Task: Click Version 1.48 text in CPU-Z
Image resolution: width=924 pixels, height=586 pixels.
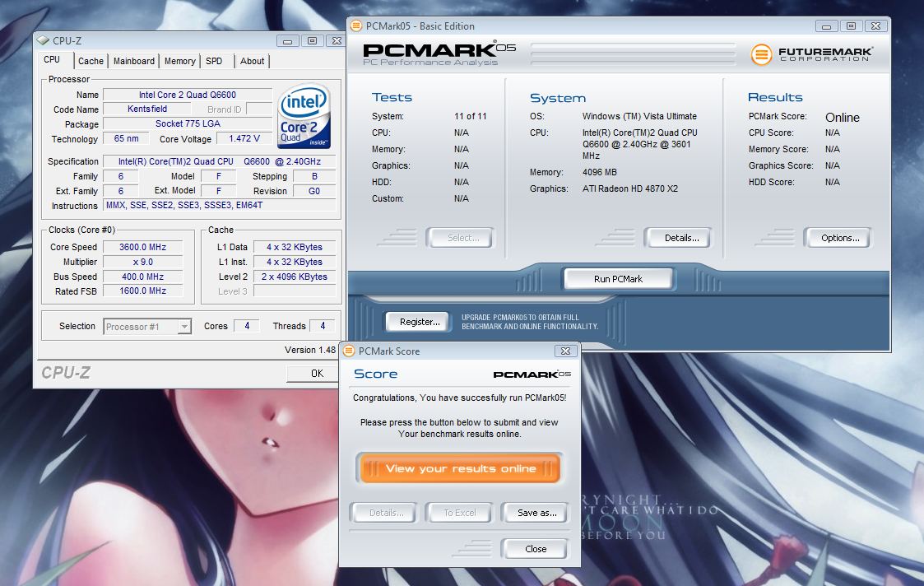Action: coord(310,350)
